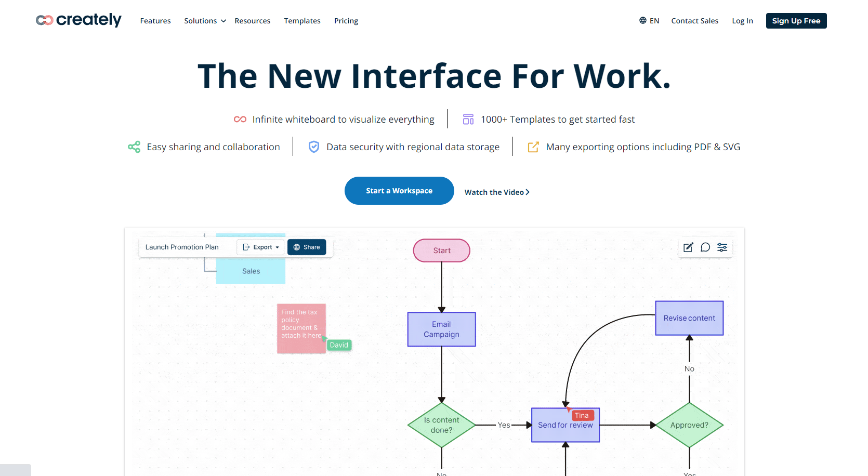Open the Contact Sales link
The height and width of the screenshot is (476, 868).
(x=694, y=21)
